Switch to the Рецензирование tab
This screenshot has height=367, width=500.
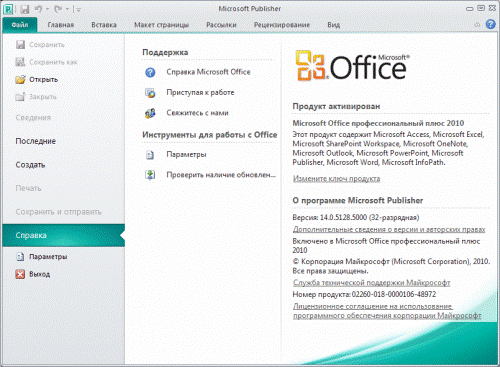point(282,25)
